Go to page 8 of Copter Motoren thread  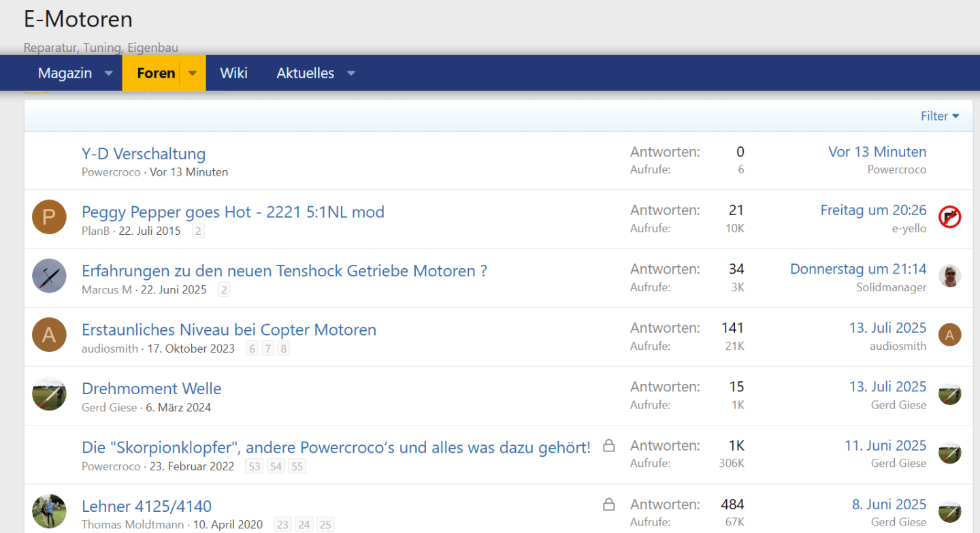click(284, 349)
